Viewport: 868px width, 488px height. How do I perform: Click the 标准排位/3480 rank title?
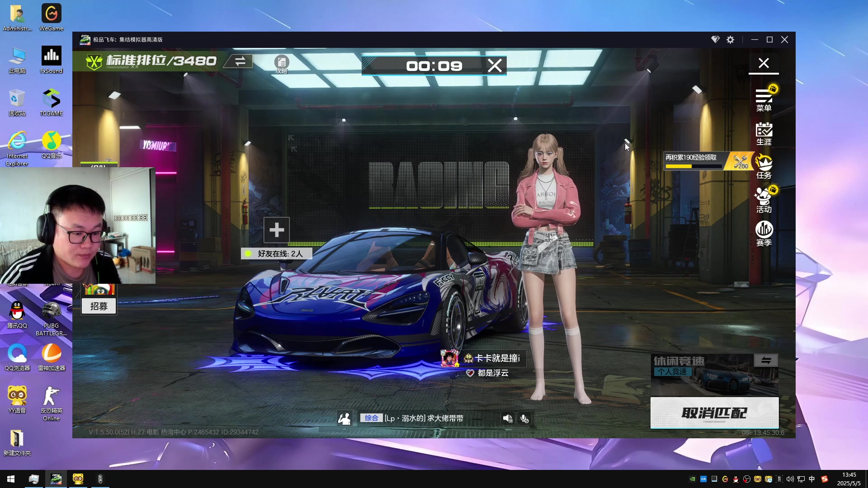click(x=161, y=61)
